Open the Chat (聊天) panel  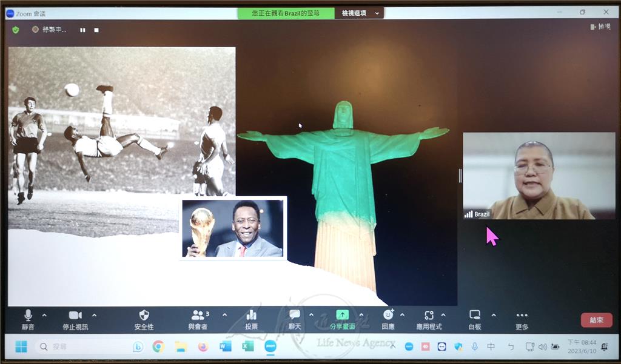pos(295,320)
